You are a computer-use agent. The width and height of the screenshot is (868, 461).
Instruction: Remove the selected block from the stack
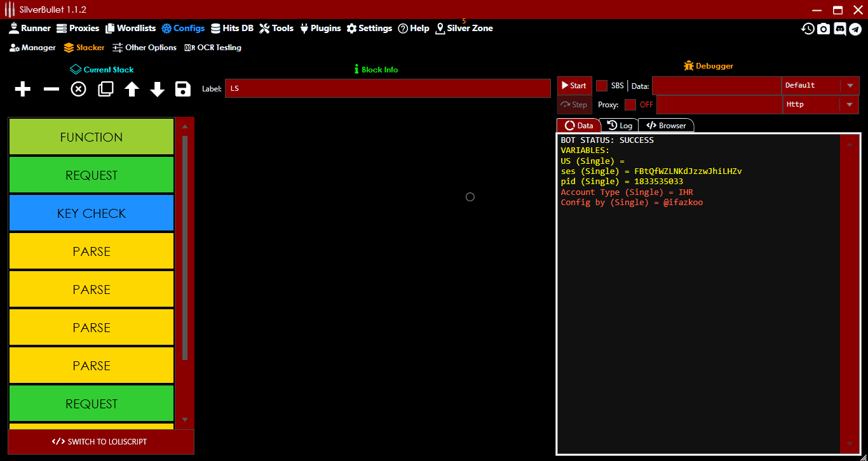tap(51, 89)
